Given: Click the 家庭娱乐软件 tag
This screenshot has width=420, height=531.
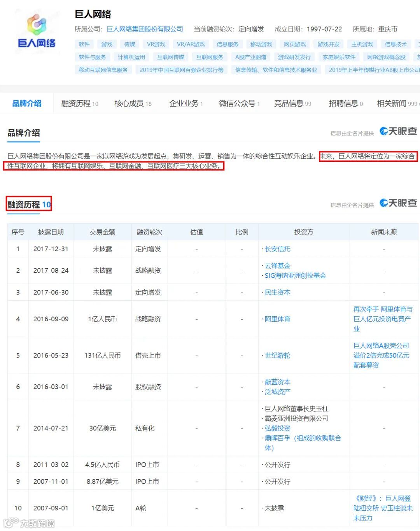Looking at the screenshot, I should (339, 57).
